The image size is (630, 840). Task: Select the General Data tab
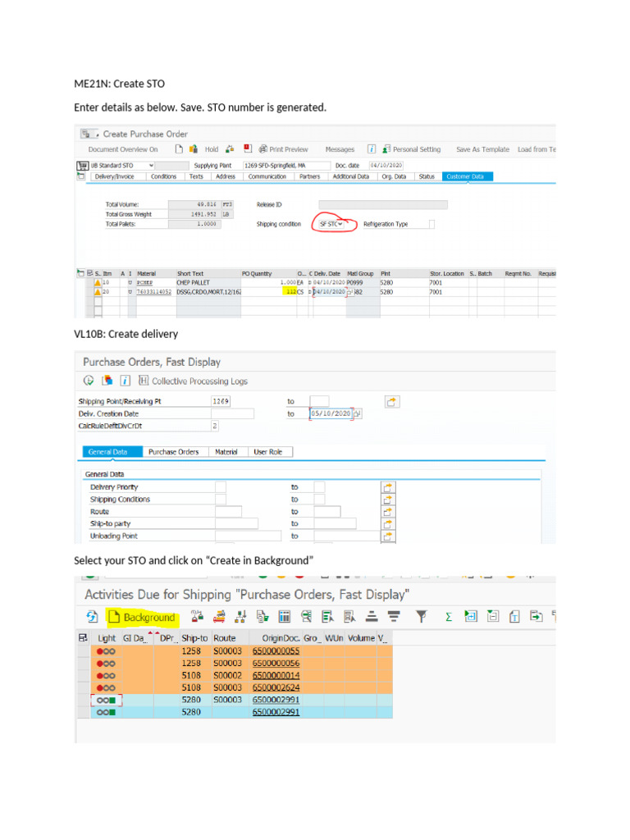click(112, 452)
